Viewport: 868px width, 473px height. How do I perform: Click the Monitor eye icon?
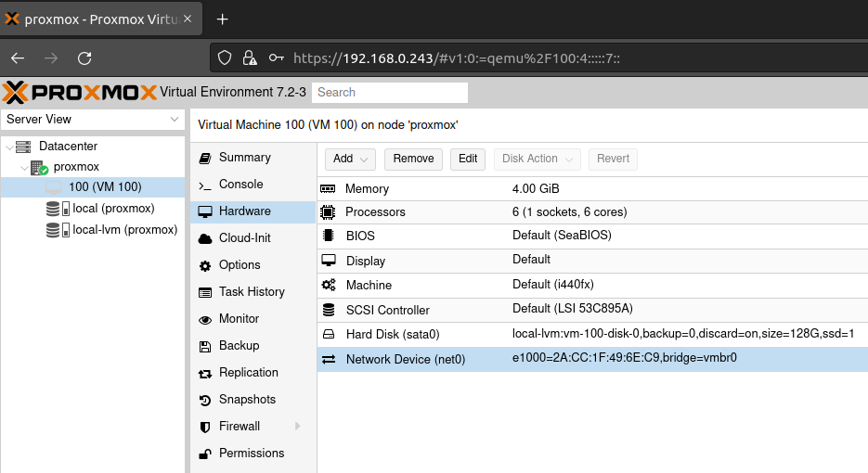[205, 319]
